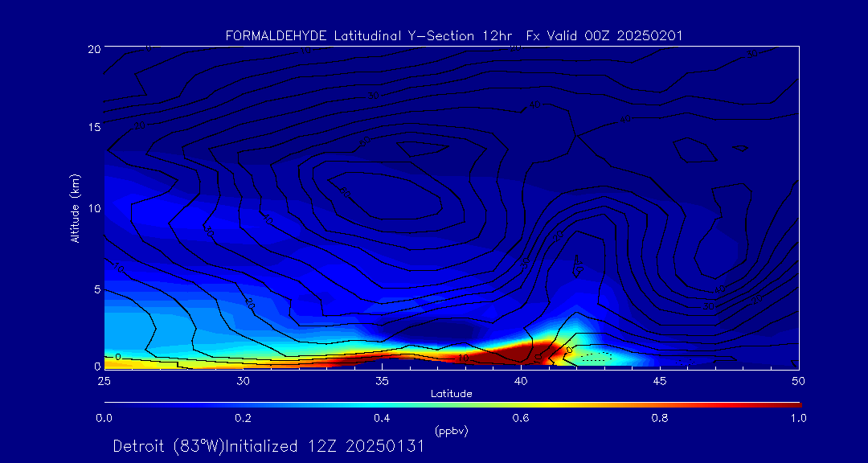Screen dimensions: 868x463
Task: Click colorbar tick label 1.0
Action: click(798, 418)
